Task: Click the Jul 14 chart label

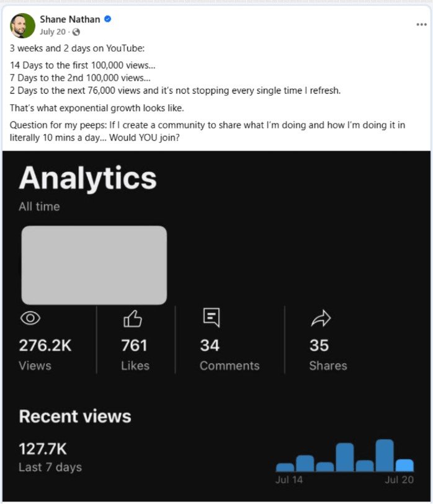Action: point(288,480)
